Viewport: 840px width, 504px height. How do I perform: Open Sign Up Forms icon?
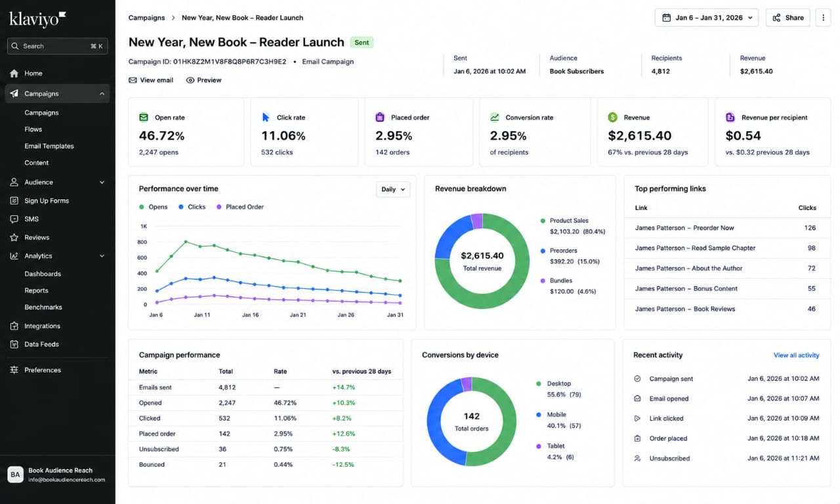point(14,201)
